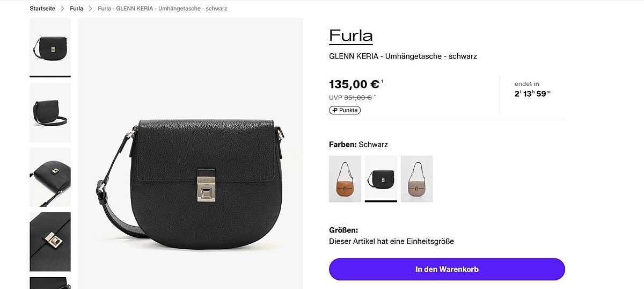Open the Furla brand heading link
The height and width of the screenshot is (289, 644).
tap(351, 35)
